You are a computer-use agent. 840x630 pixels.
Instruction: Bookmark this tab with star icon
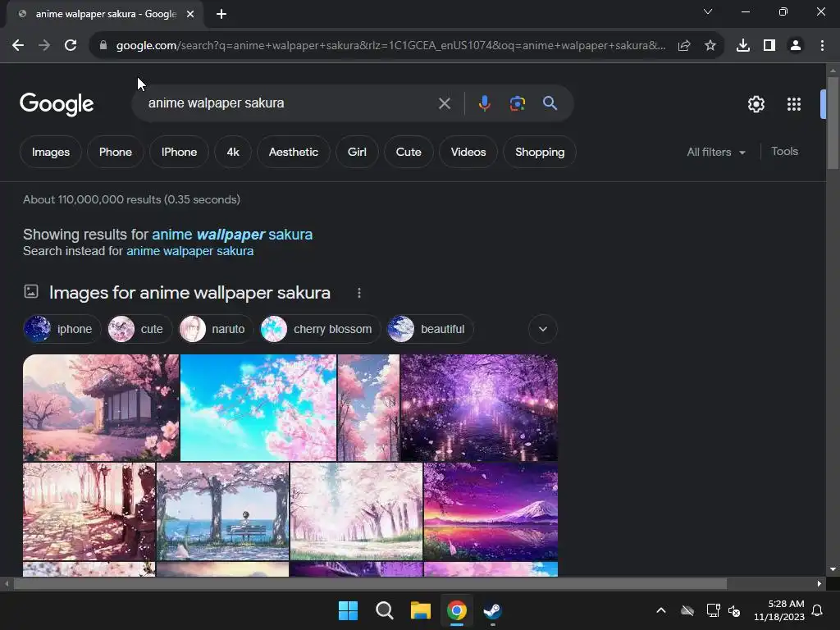point(710,46)
